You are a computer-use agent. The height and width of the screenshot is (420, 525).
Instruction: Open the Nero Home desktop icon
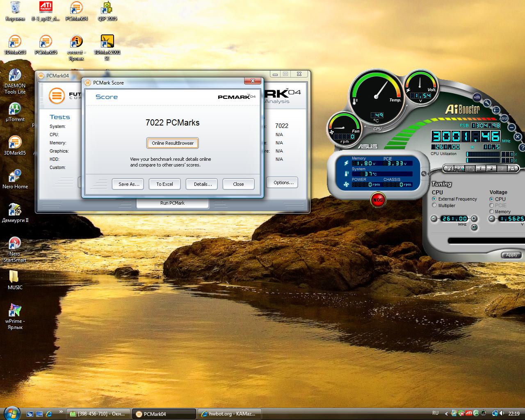coord(15,180)
